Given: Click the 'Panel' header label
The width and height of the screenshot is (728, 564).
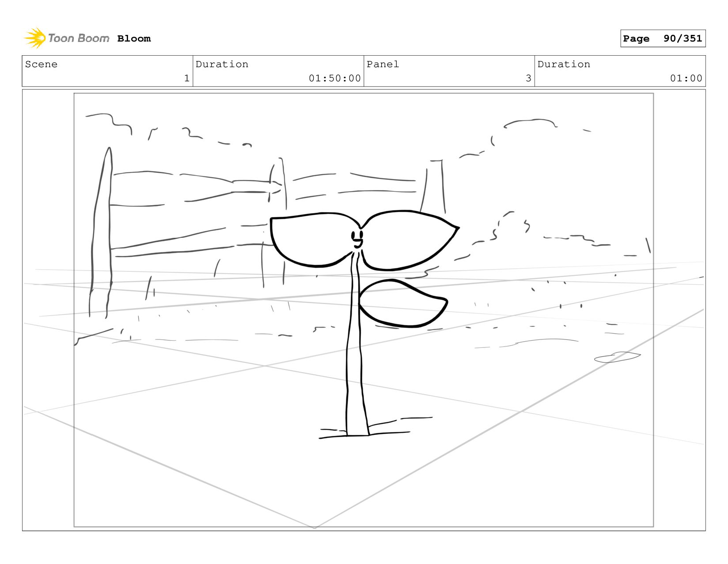Looking at the screenshot, I should tap(383, 64).
